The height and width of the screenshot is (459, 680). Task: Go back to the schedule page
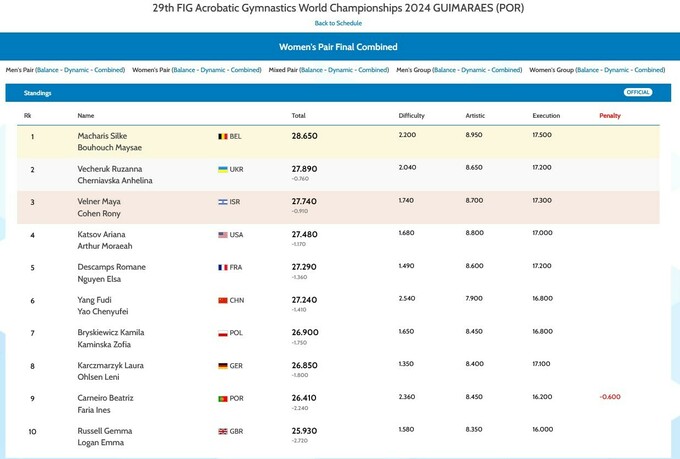pos(338,23)
